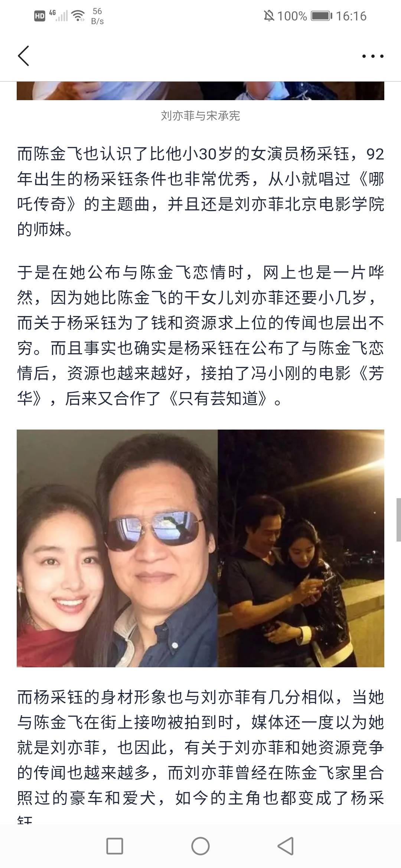401x868 pixels.
Task: Tap the paragraph starting 于是在她公布
Action: [200, 336]
